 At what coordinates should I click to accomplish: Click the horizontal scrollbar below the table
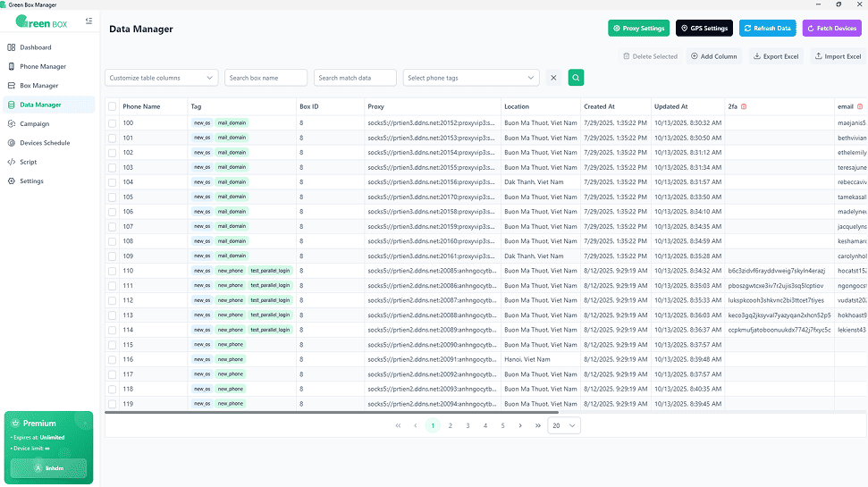click(x=332, y=412)
